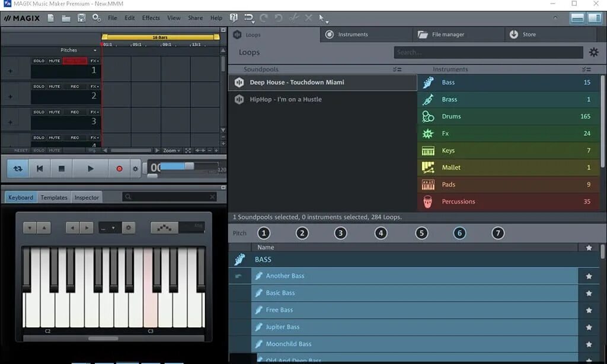Image resolution: width=607 pixels, height=364 pixels.
Task: Switch to the Instruments tab
Action: (366, 34)
